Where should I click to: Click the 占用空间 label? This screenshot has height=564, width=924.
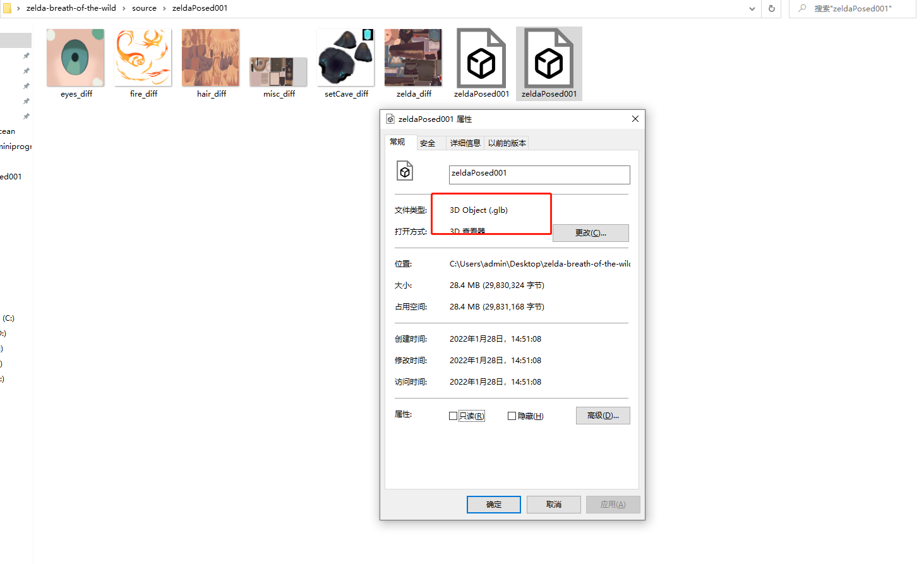click(411, 307)
